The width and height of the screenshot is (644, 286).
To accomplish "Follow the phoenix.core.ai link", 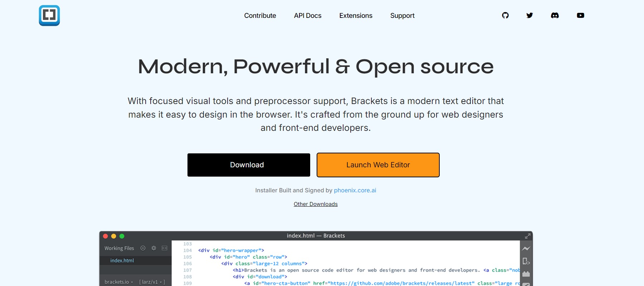I will (355, 190).
